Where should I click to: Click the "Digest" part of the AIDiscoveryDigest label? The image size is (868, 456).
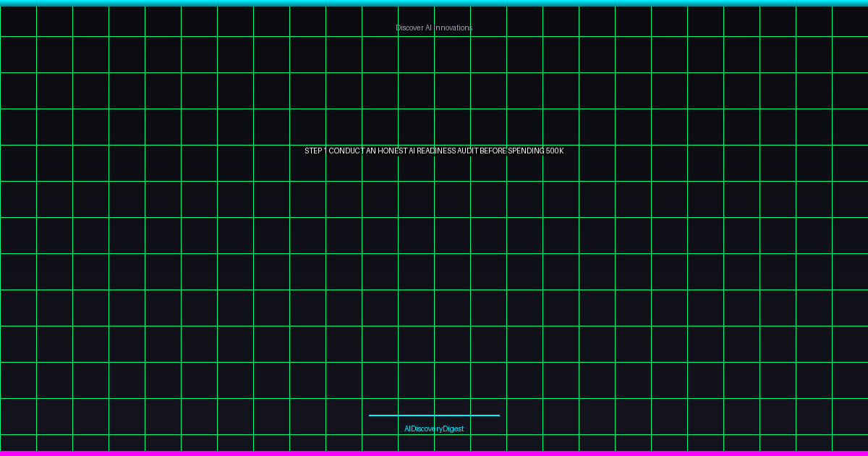coord(453,428)
